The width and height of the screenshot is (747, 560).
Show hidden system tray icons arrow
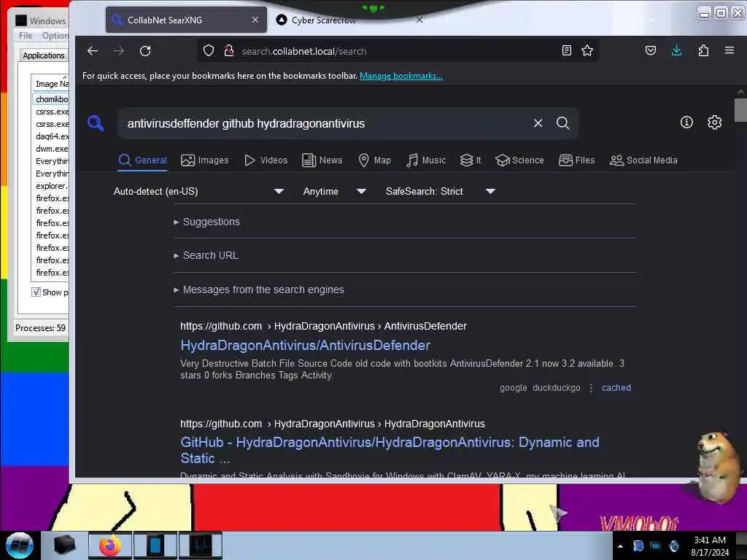click(x=620, y=546)
